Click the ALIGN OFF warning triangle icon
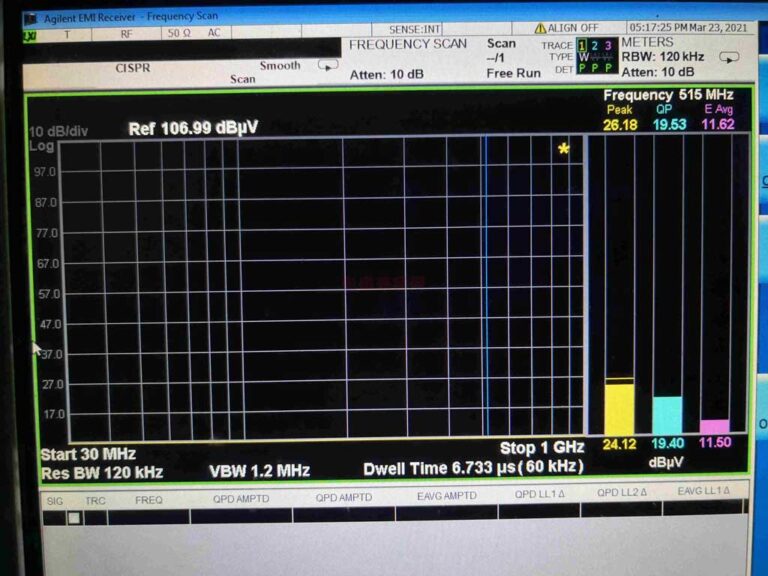Image resolution: width=768 pixels, height=576 pixels. click(x=540, y=28)
